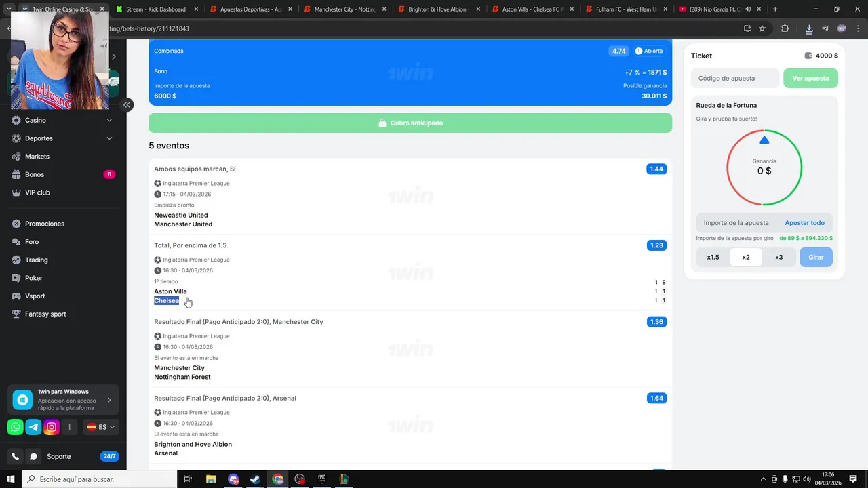Click the Fantasy sport trophy icon
868x488 pixels.
click(17, 314)
